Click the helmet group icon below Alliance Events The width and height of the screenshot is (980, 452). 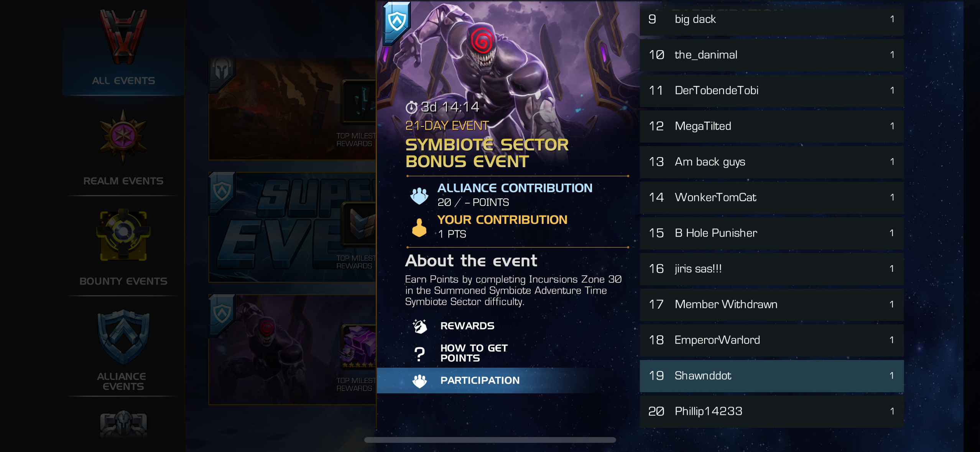[x=123, y=424]
